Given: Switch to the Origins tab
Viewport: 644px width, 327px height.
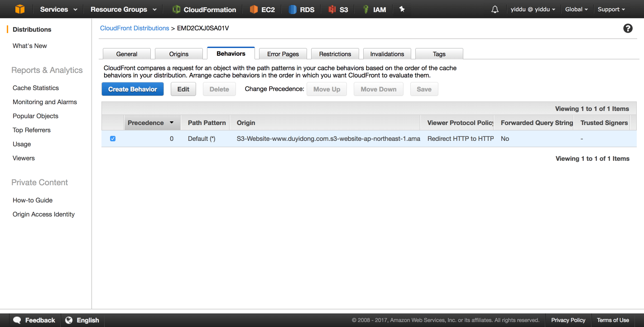Looking at the screenshot, I should [179, 54].
